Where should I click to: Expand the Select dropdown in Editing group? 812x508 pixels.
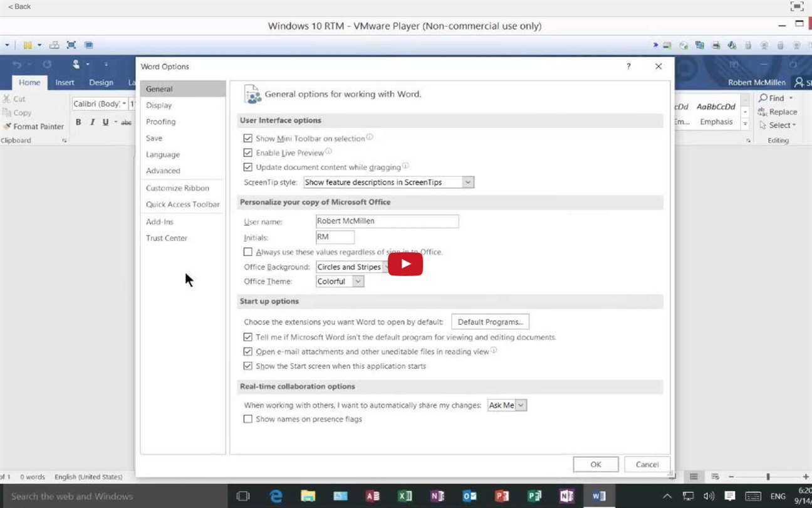pos(794,125)
